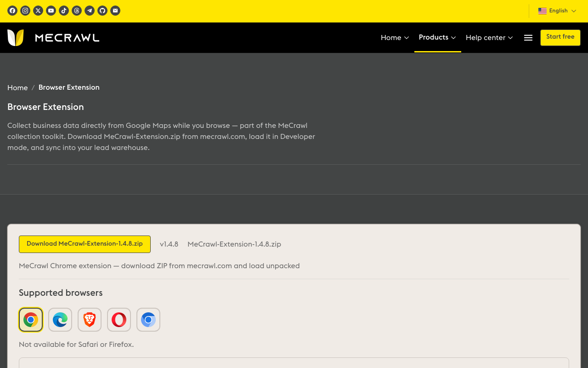Open the Instagram social link
The height and width of the screenshot is (368, 588).
pos(25,11)
